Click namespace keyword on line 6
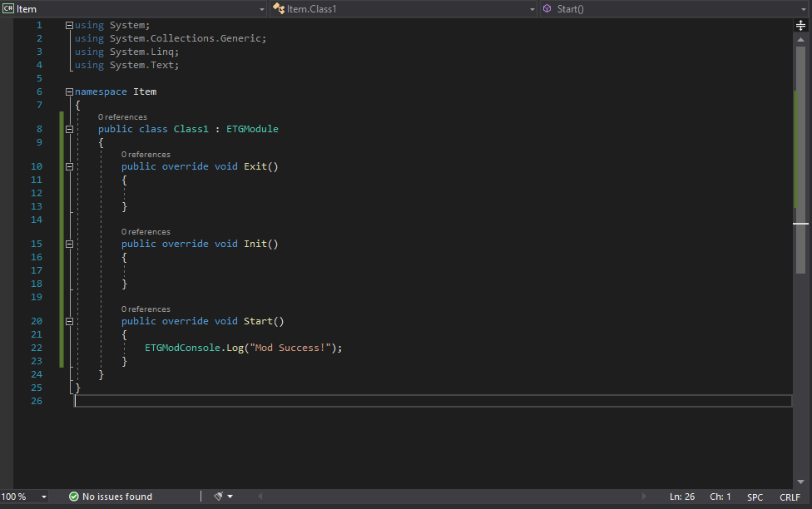This screenshot has width=812, height=509. [x=101, y=91]
